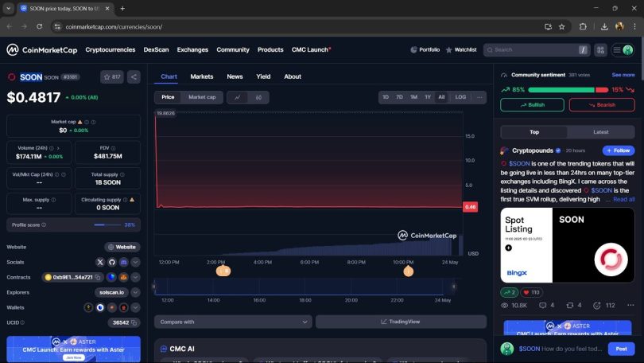Expand the Socials dropdown chevron
644x363 pixels.
pos(135,262)
